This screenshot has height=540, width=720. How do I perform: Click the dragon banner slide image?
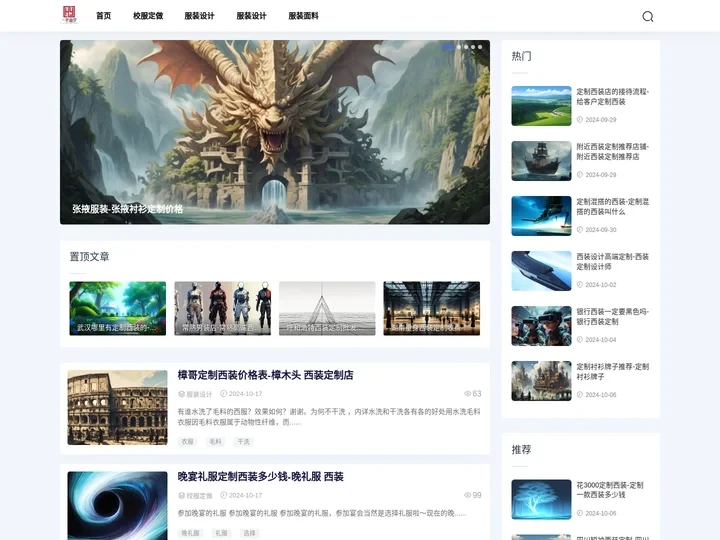click(275, 132)
